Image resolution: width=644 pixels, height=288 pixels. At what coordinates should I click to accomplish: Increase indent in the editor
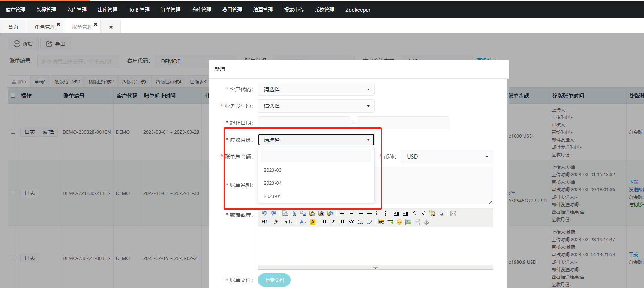point(396,213)
